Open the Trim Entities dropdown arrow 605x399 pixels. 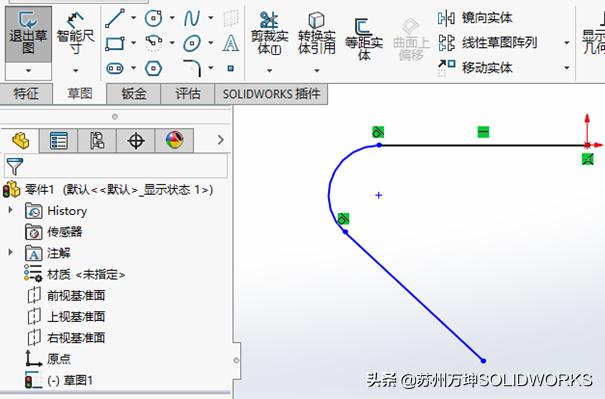pyautogui.click(x=270, y=71)
